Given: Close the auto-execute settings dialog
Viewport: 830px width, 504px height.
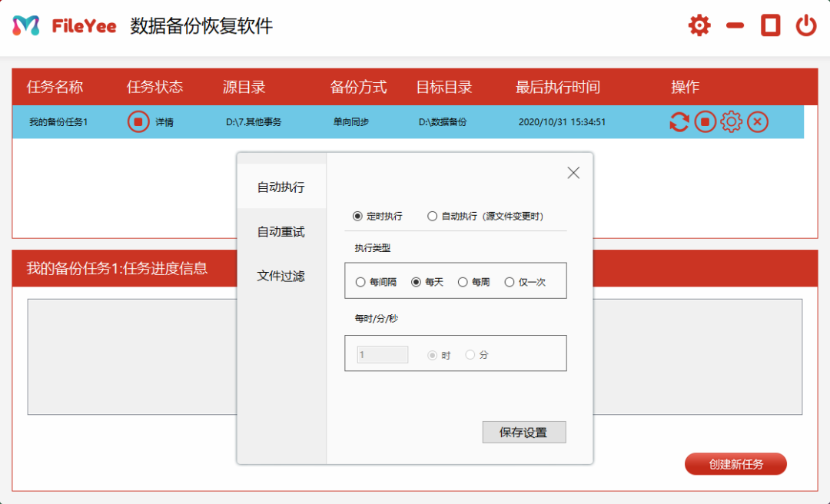Looking at the screenshot, I should (573, 173).
